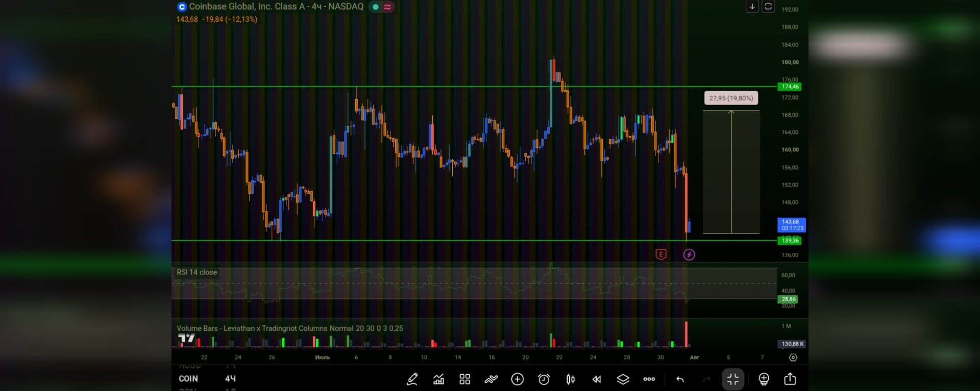
Task: Open the double wavy-line indicators icon
Action: coord(491,379)
